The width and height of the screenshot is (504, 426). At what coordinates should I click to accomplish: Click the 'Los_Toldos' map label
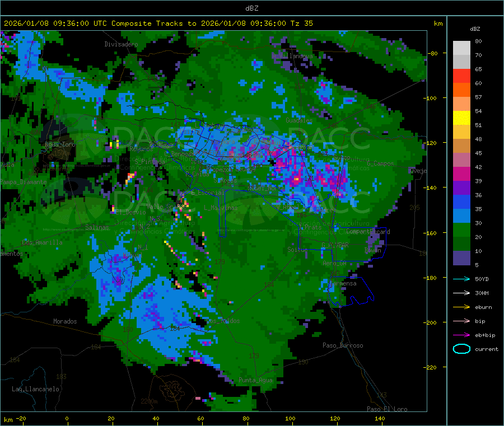[x=223, y=321]
